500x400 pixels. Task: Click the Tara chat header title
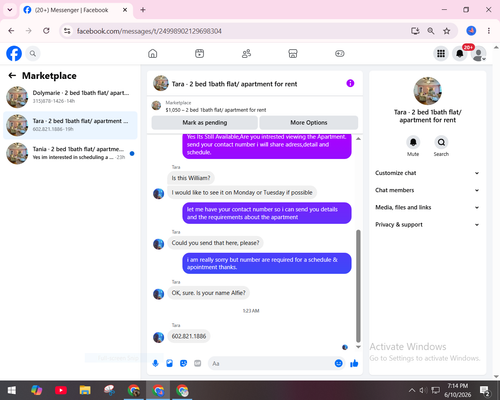coord(234,84)
